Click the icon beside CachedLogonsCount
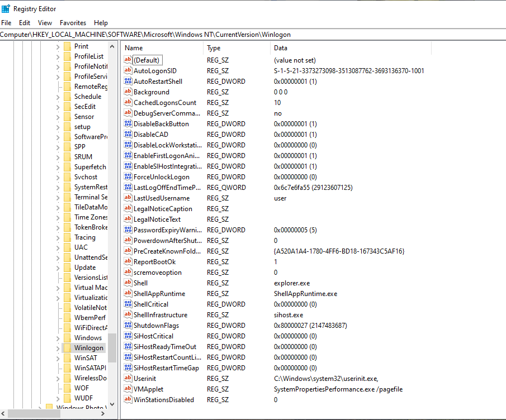The image size is (506, 420). point(128,103)
